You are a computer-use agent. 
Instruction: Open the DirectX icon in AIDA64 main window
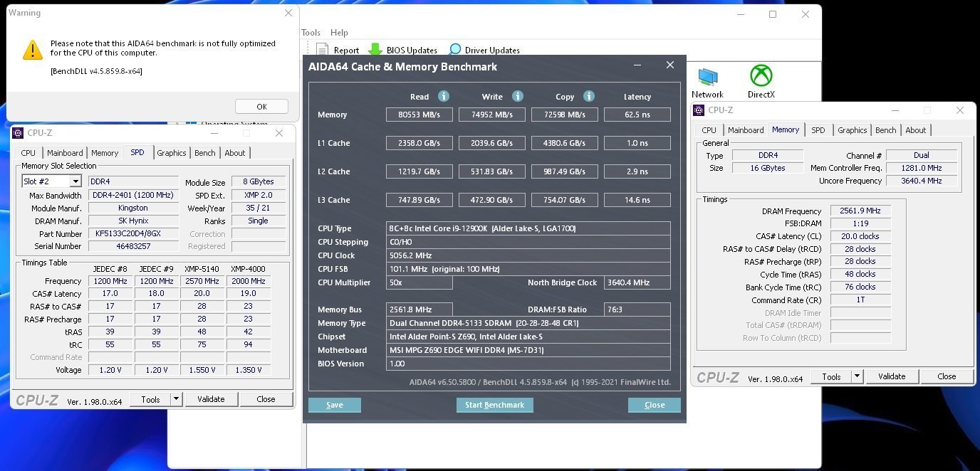tap(761, 75)
